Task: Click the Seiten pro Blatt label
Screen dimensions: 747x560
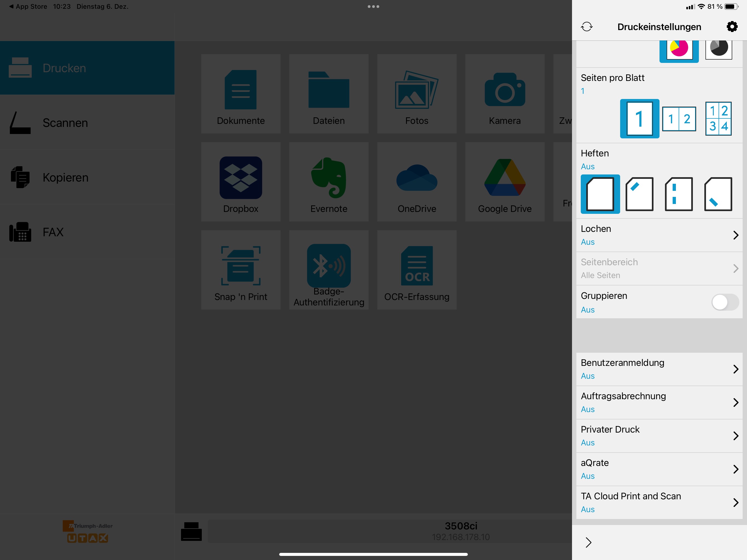Action: [x=612, y=78]
